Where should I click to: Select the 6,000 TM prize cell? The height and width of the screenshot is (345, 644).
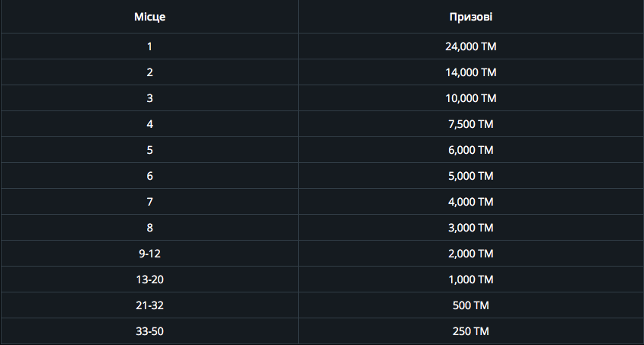[x=471, y=150]
